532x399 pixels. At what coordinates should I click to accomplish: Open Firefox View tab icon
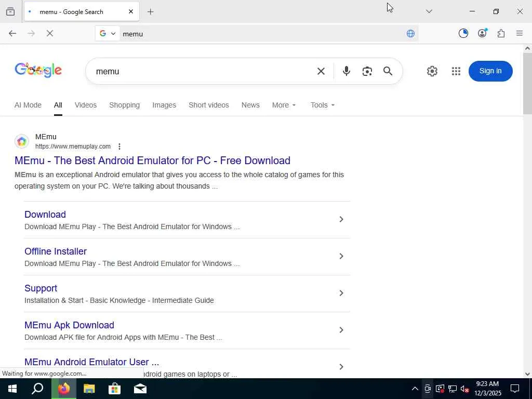pos(10,11)
